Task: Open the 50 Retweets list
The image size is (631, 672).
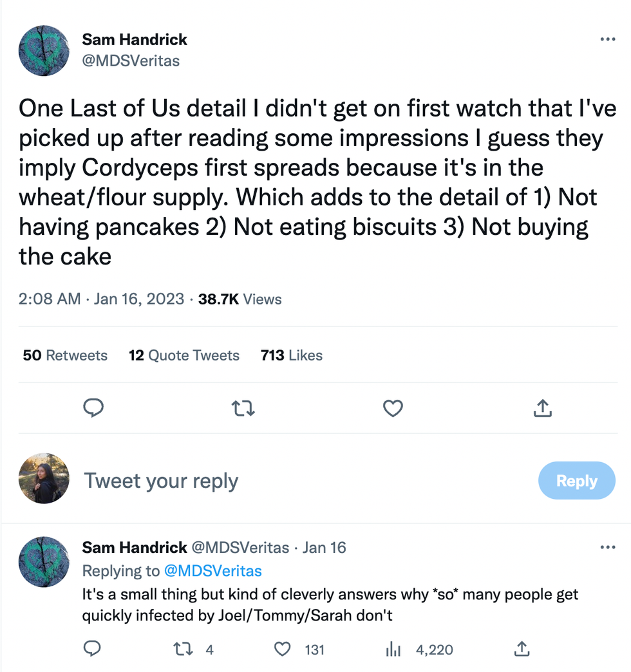Action: point(65,355)
